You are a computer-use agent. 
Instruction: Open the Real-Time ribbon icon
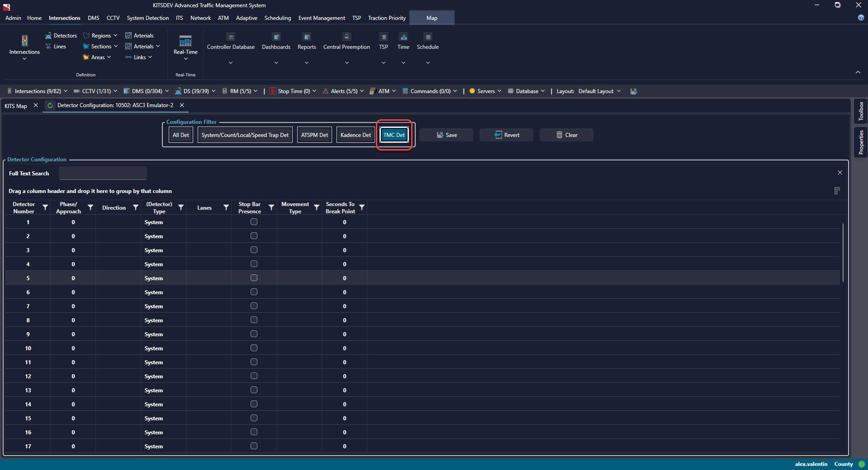click(185, 41)
